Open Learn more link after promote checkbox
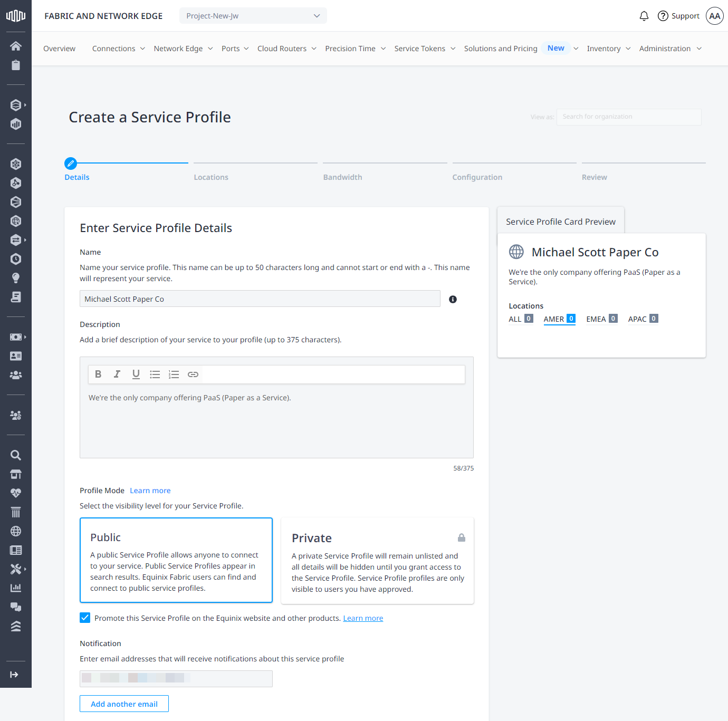This screenshot has width=728, height=721. pos(363,618)
